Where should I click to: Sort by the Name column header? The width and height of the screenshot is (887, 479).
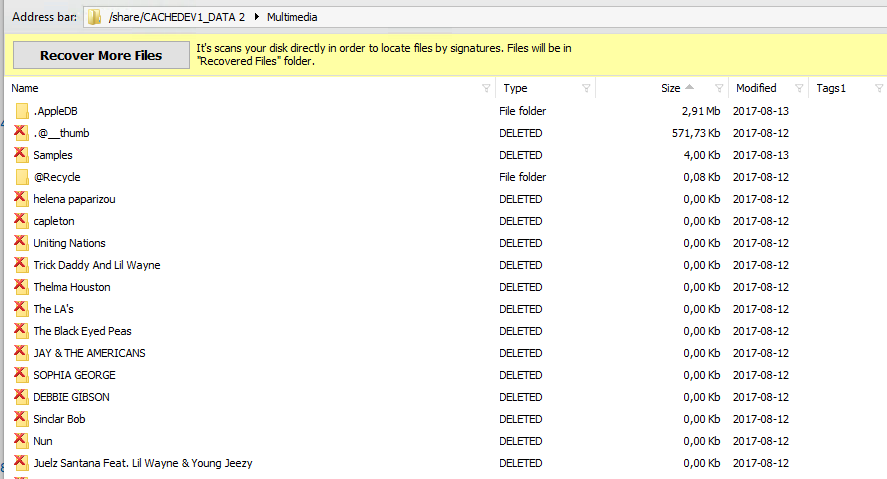25,88
